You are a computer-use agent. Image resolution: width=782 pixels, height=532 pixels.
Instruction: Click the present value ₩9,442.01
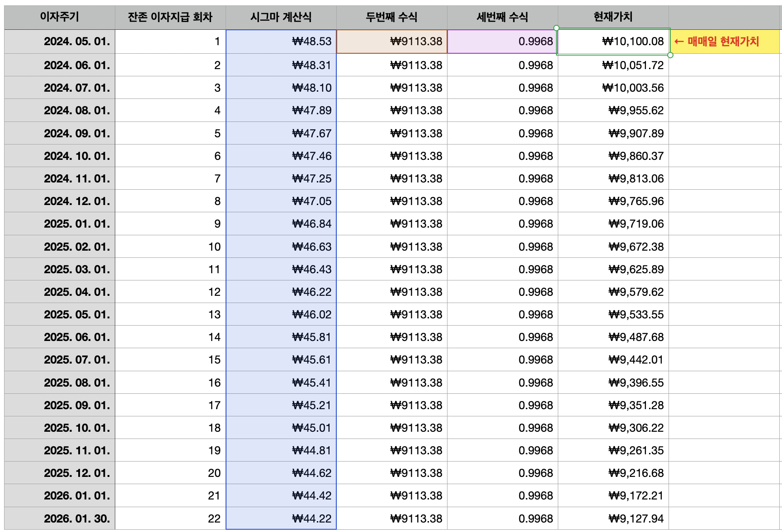point(613,359)
